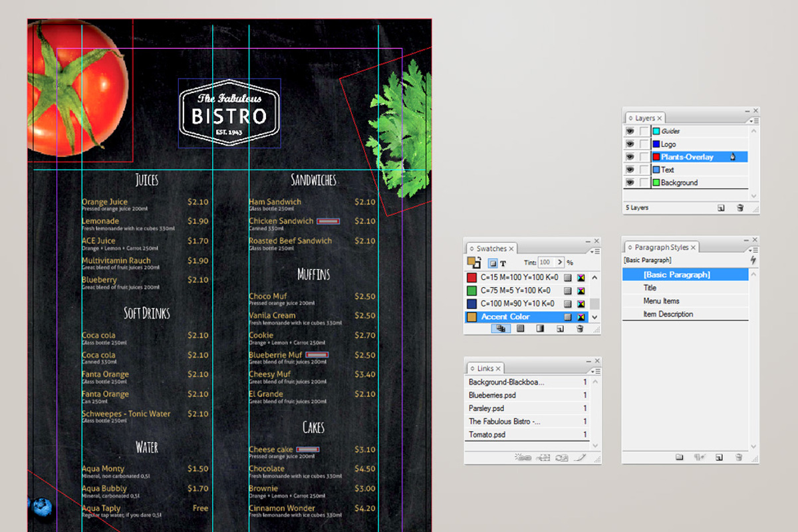798x532 pixels.
Task: Delete swatch using Swatches trash icon
Action: point(579,329)
